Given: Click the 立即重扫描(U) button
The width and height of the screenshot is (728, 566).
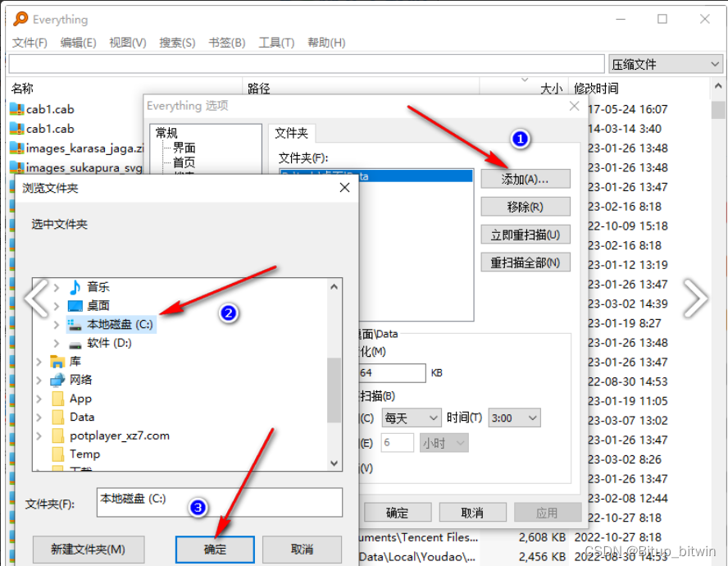Looking at the screenshot, I should (x=526, y=235).
